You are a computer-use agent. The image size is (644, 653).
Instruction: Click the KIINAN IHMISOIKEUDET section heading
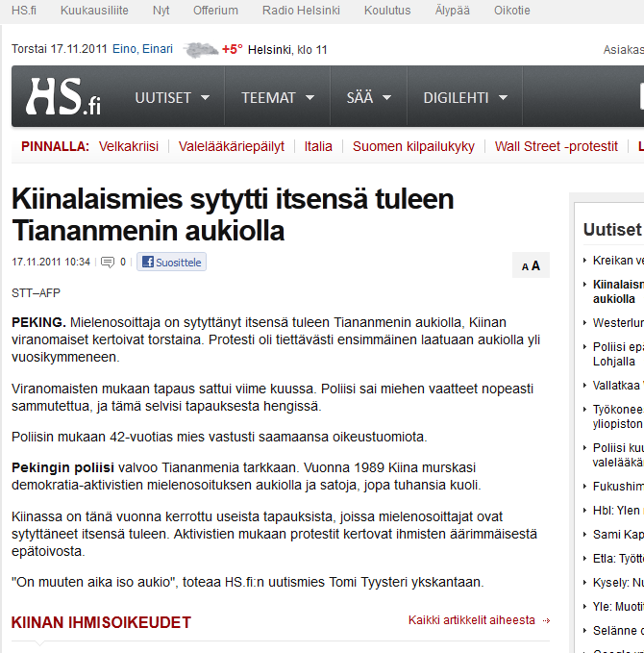click(101, 622)
